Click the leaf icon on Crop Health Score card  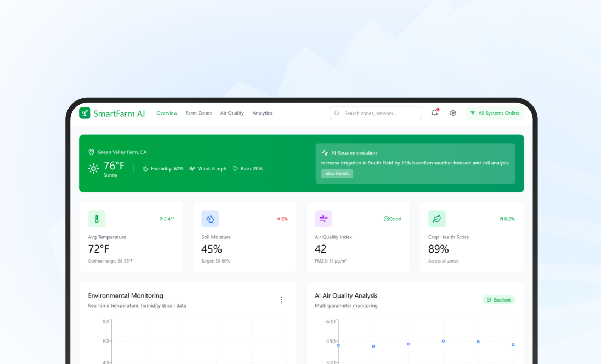[436, 219]
